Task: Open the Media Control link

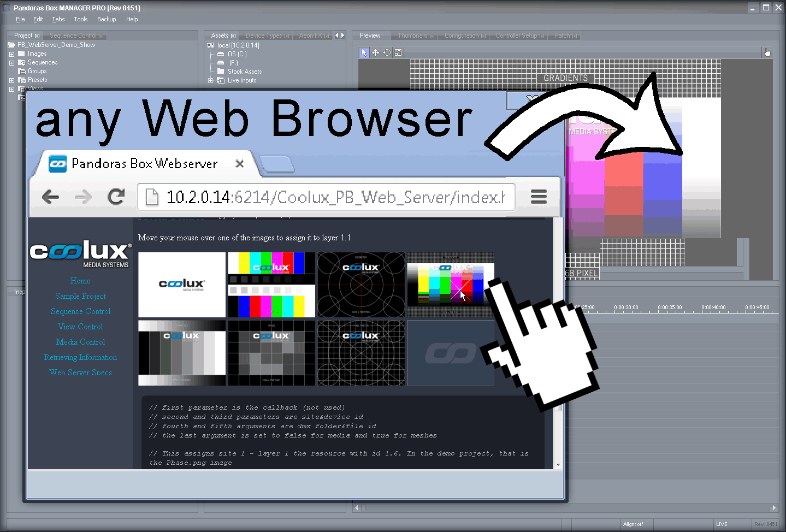Action: pyautogui.click(x=80, y=342)
